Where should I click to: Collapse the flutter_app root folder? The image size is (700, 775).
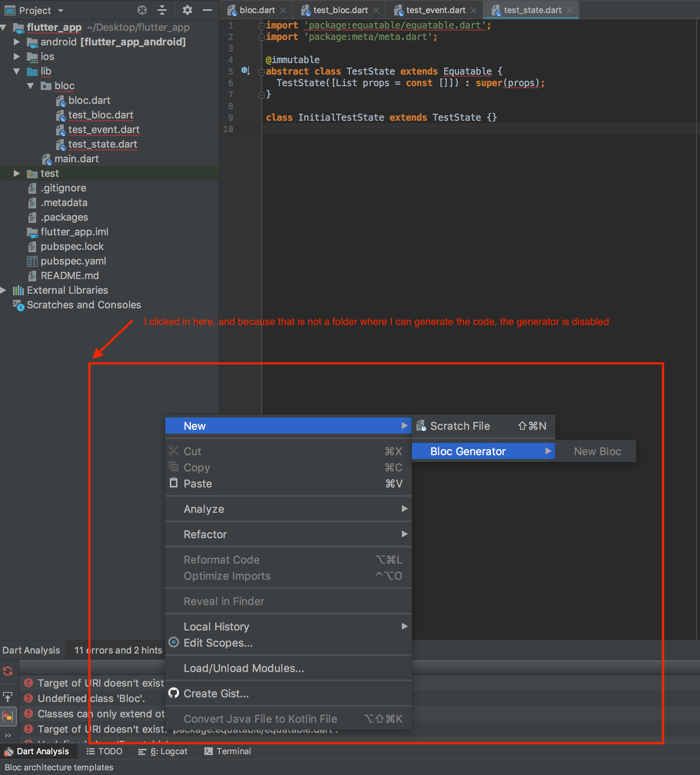coord(3,27)
